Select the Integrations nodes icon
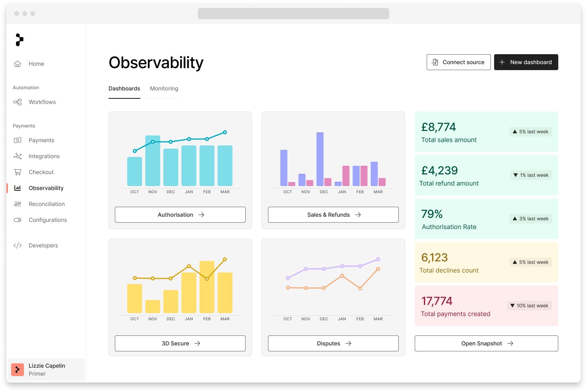587x392 pixels. [x=18, y=156]
